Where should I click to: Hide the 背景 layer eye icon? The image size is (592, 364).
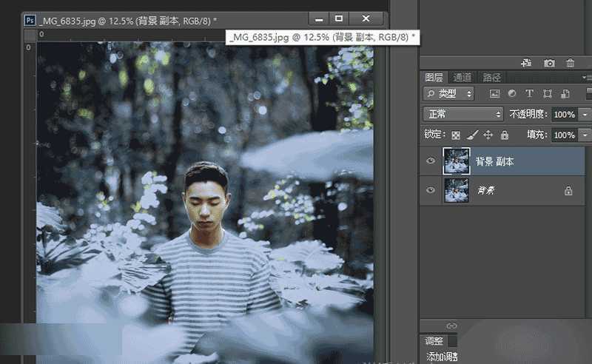431,190
